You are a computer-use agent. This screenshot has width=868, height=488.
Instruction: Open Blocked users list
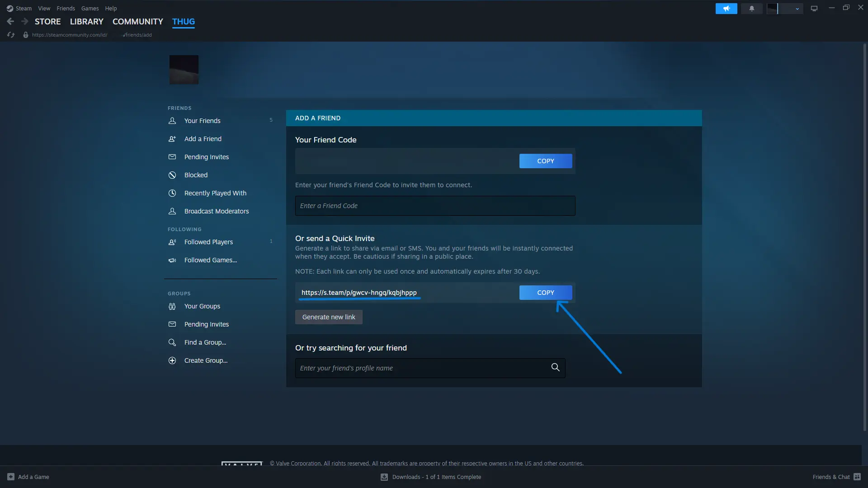[196, 175]
